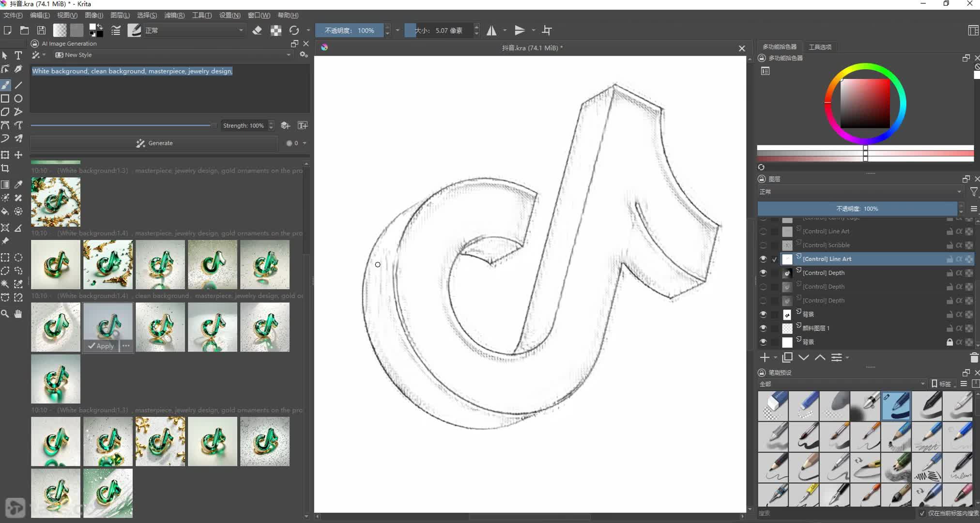980x523 pixels.
Task: Select the highlighted blue pen brush preset
Action: 896,406
